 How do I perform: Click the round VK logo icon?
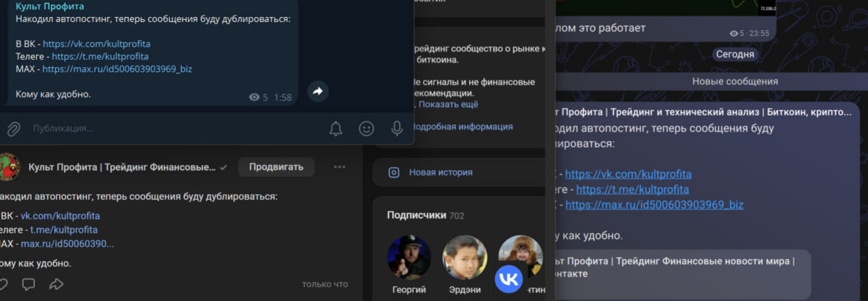[x=509, y=279]
